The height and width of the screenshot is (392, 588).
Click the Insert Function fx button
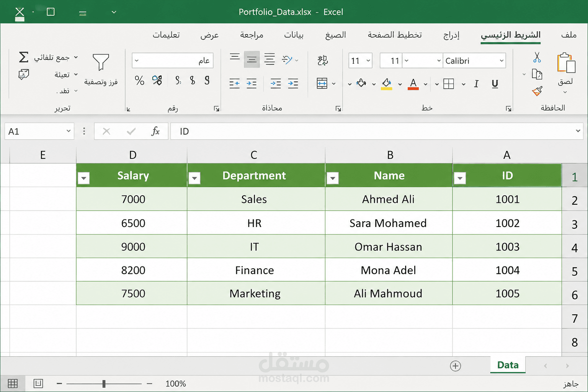coord(155,131)
